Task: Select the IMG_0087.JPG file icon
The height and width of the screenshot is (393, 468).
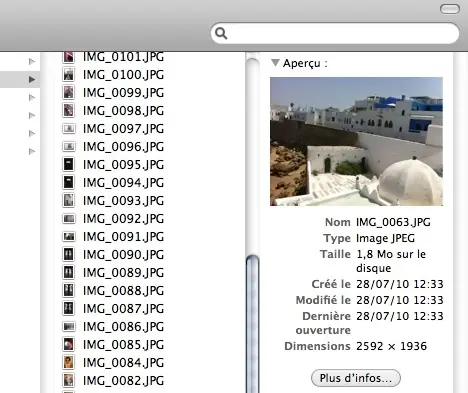Action: click(69, 308)
